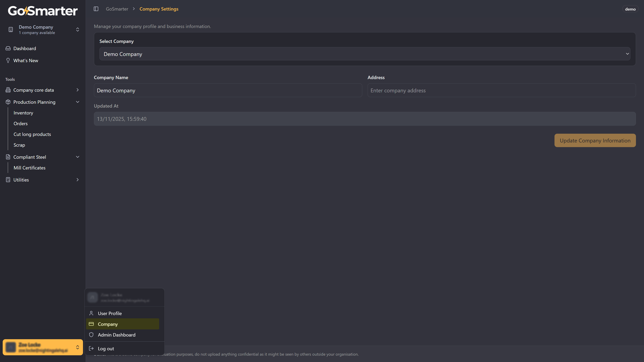Select User Profile from menu

110,313
